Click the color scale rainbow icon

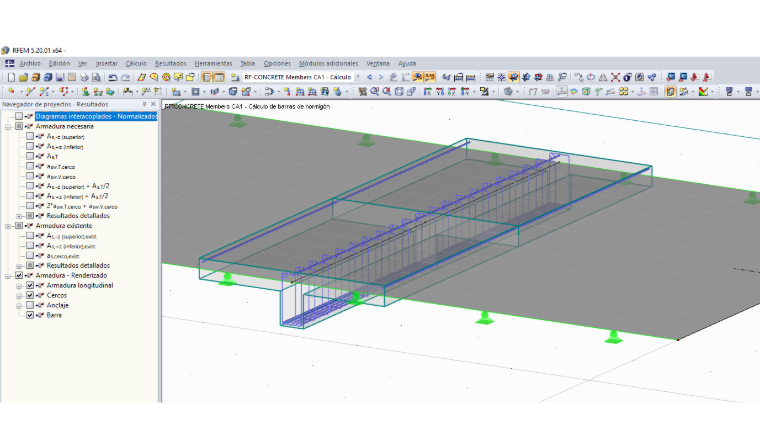[x=703, y=91]
